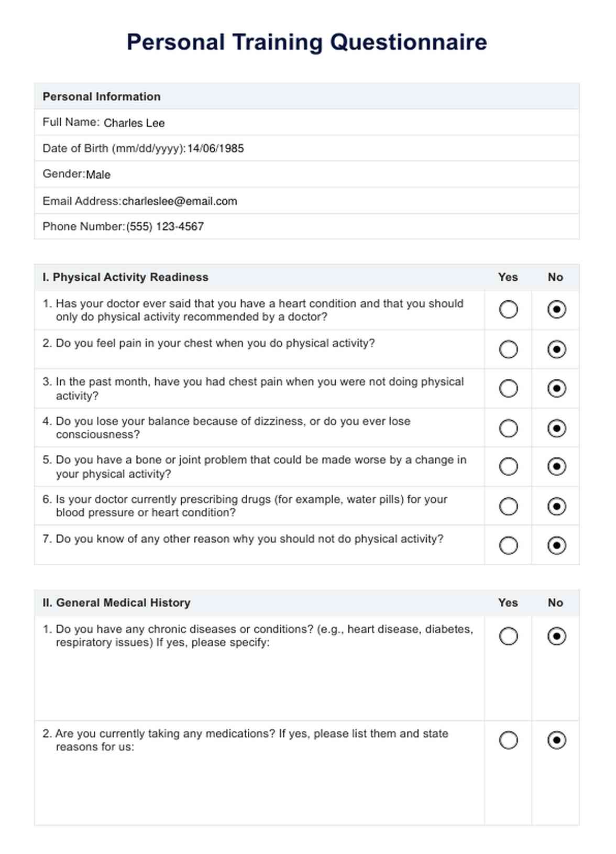Click the Full Name field
Screen dimensions: 616x854
click(x=134, y=123)
